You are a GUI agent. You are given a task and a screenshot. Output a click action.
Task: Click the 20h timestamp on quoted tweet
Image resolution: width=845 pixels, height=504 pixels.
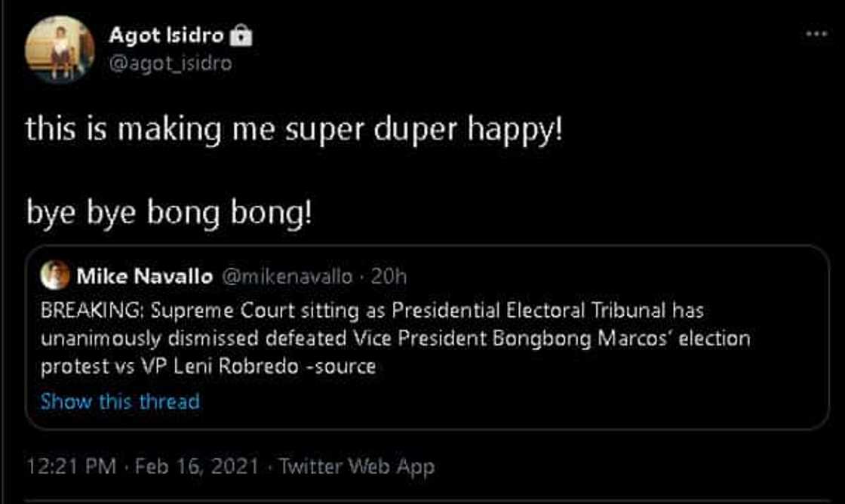[x=389, y=277]
